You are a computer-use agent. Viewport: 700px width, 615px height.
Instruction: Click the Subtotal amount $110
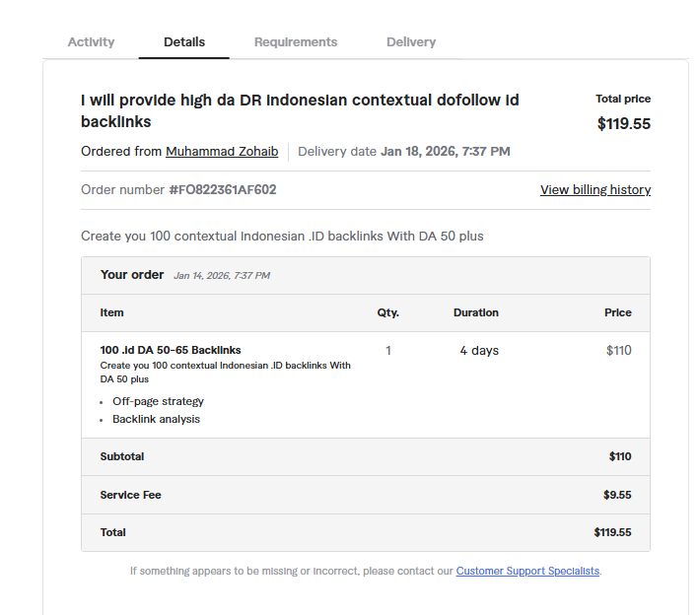pyautogui.click(x=620, y=457)
